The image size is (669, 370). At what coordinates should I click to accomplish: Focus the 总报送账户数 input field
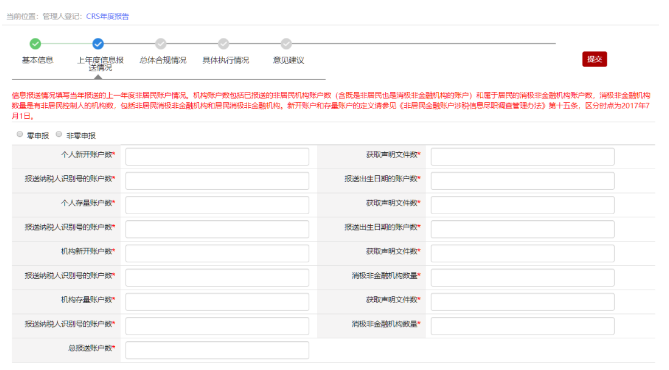[217, 350]
